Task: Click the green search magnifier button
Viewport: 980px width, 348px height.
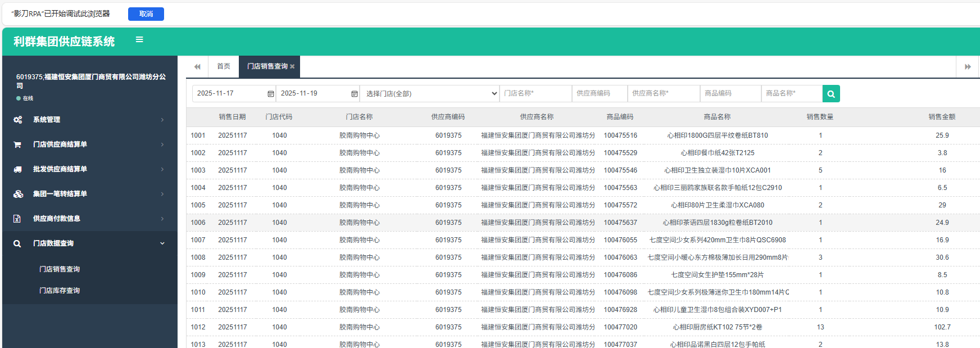Action: 831,94
